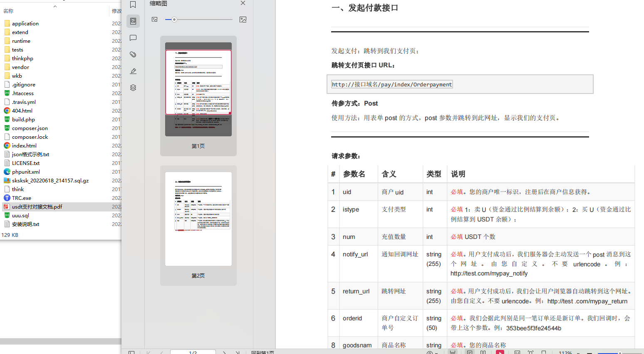This screenshot has height=354, width=644.
Task: Click the 参数名 table header
Action: [x=354, y=174]
